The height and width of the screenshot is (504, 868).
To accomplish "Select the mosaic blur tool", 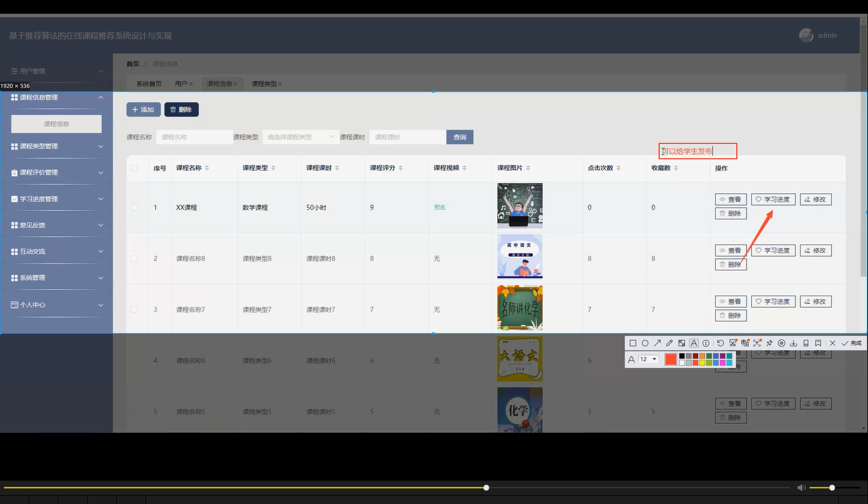I will point(681,343).
